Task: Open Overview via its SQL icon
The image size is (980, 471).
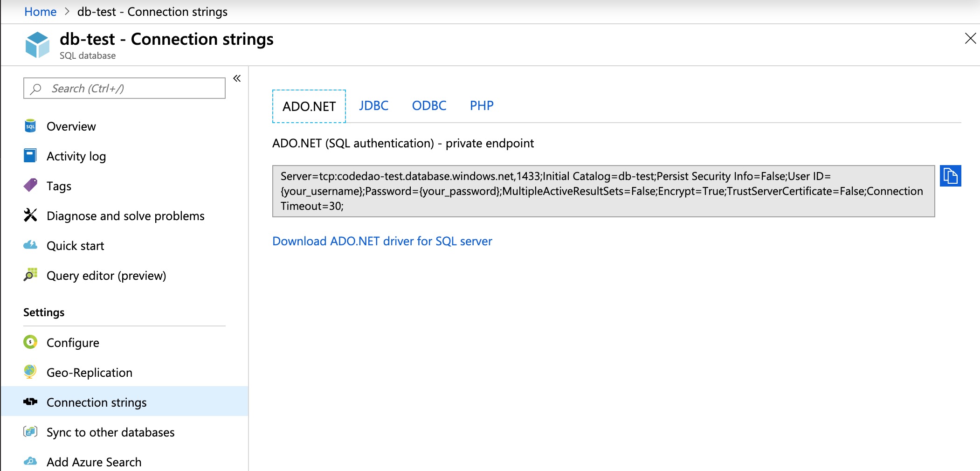Action: (30, 126)
